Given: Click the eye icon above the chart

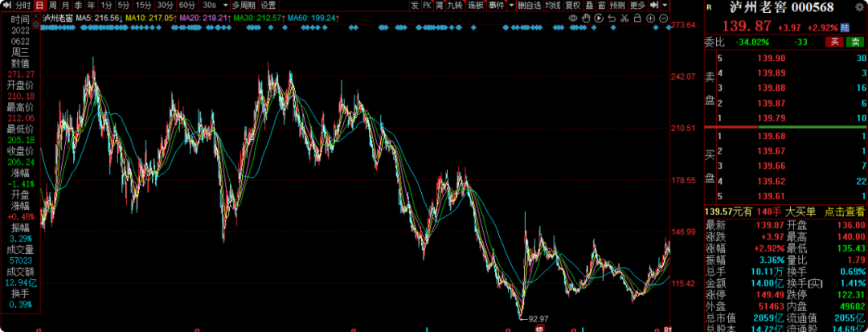Looking at the screenshot, I should [573, 18].
